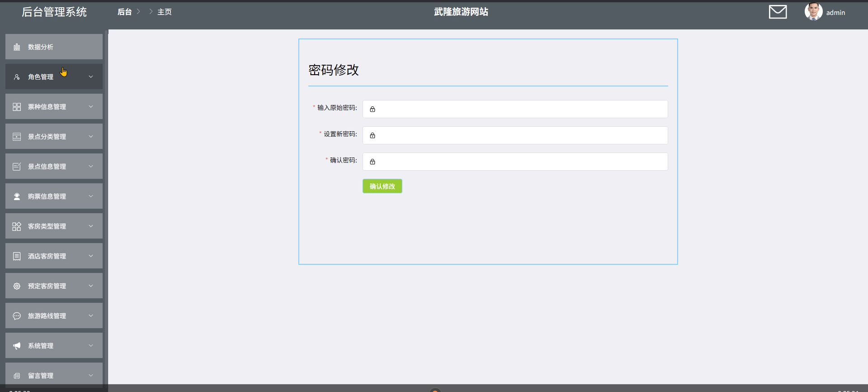
Task: Click the mail envelope icon in header
Action: coord(778,12)
